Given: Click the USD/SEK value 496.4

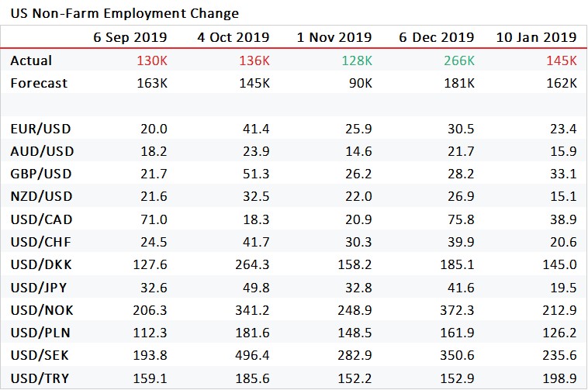Looking at the screenshot, I should click(253, 355).
